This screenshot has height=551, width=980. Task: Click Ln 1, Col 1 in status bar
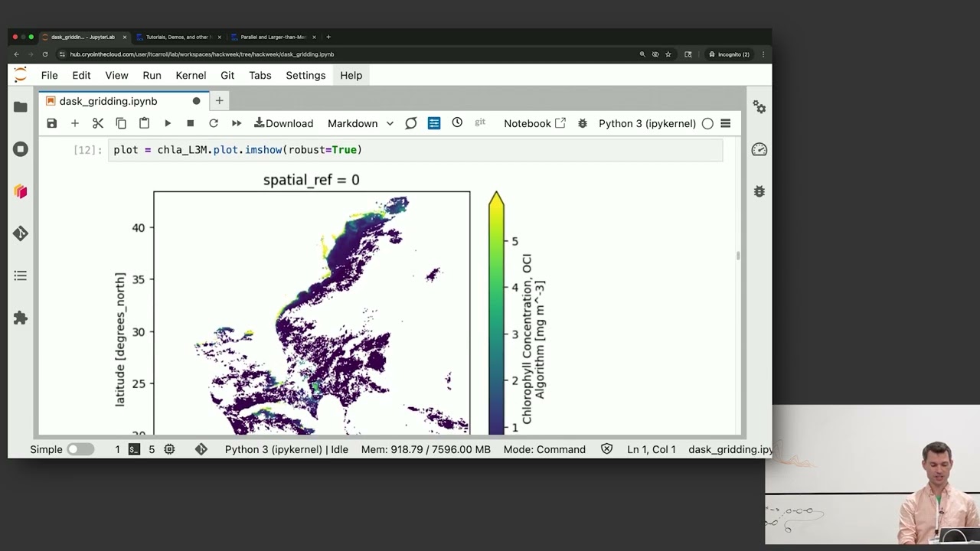click(x=652, y=449)
